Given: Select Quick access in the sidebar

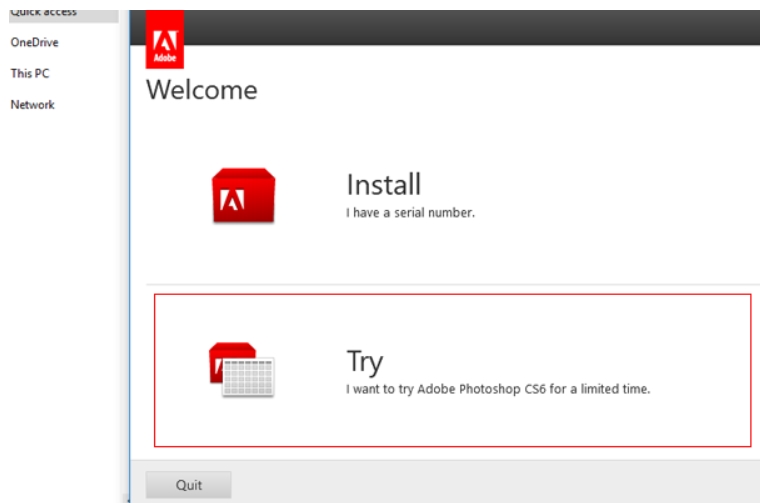Looking at the screenshot, I should click(43, 12).
